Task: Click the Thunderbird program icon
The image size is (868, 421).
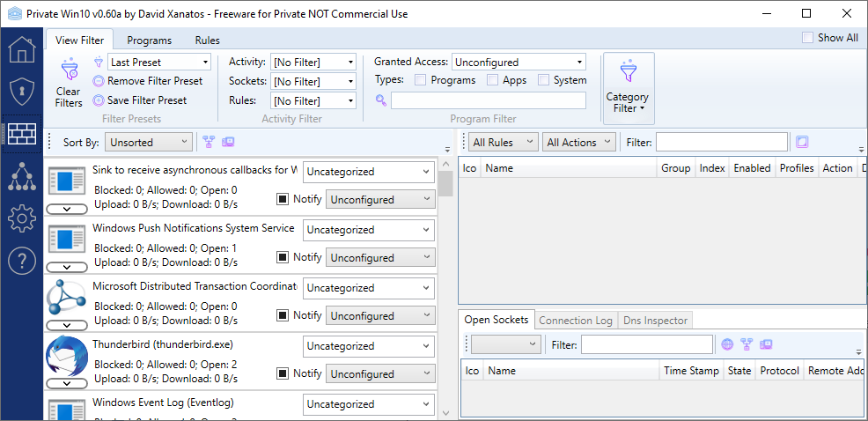Action: pyautogui.click(x=66, y=356)
